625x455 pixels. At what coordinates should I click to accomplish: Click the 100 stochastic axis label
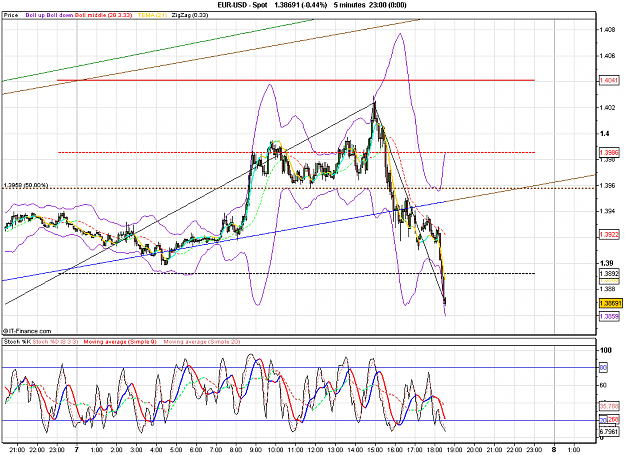coord(605,350)
